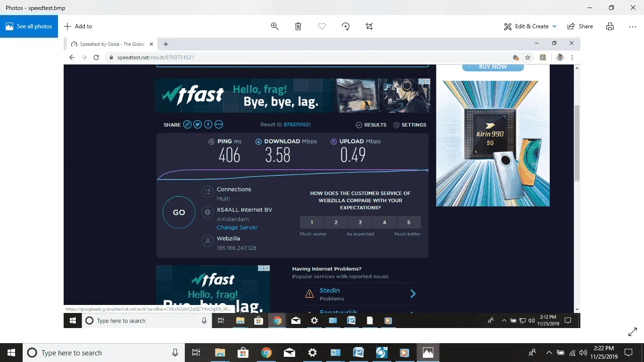644x362 pixels.
Task: Click the profile avatar in the pictured browser toolbar
Action: [x=560, y=58]
